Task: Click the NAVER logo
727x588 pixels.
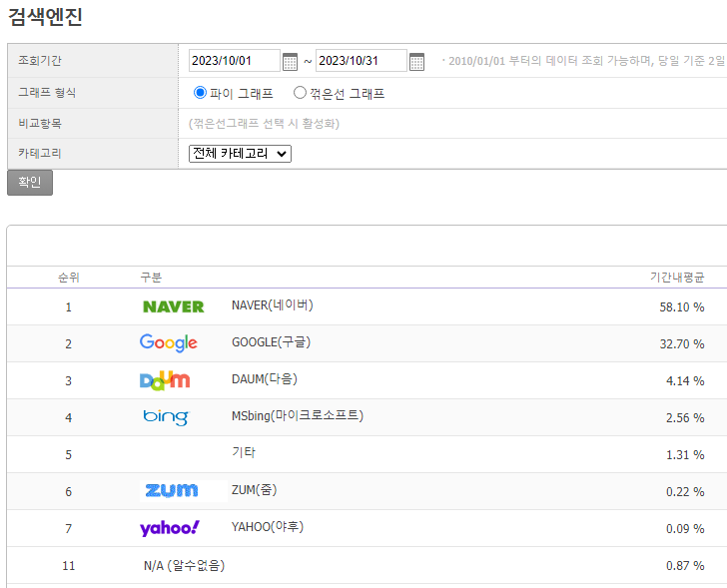Action: (174, 306)
